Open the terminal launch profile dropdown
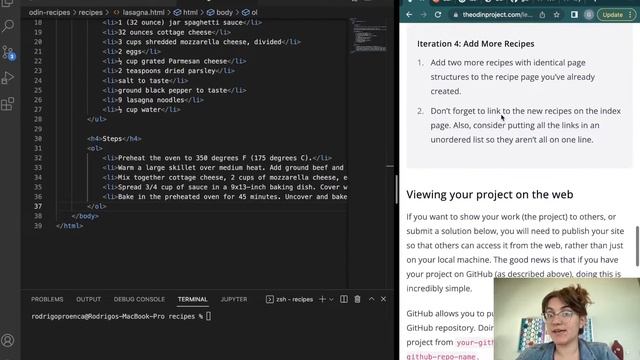 pyautogui.click(x=331, y=299)
